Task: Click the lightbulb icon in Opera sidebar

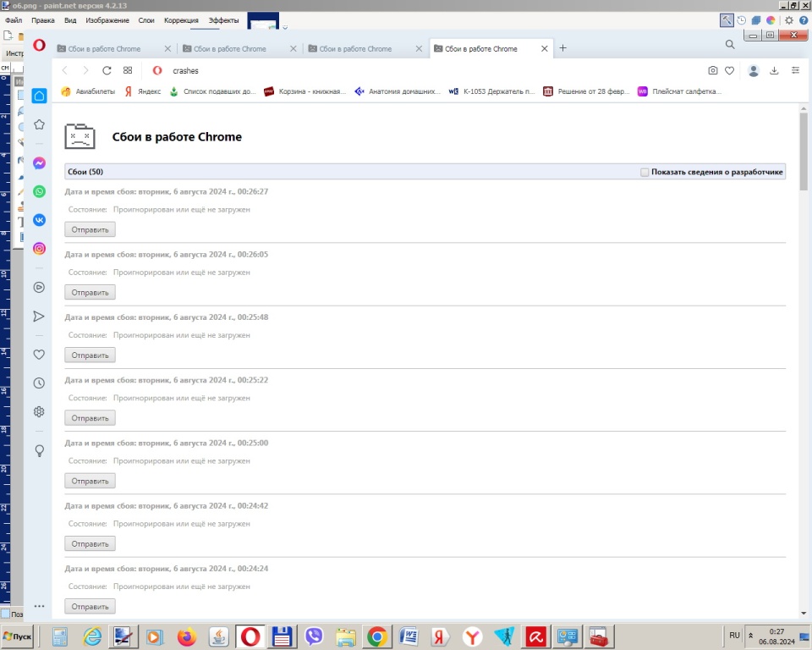Action: pos(40,450)
